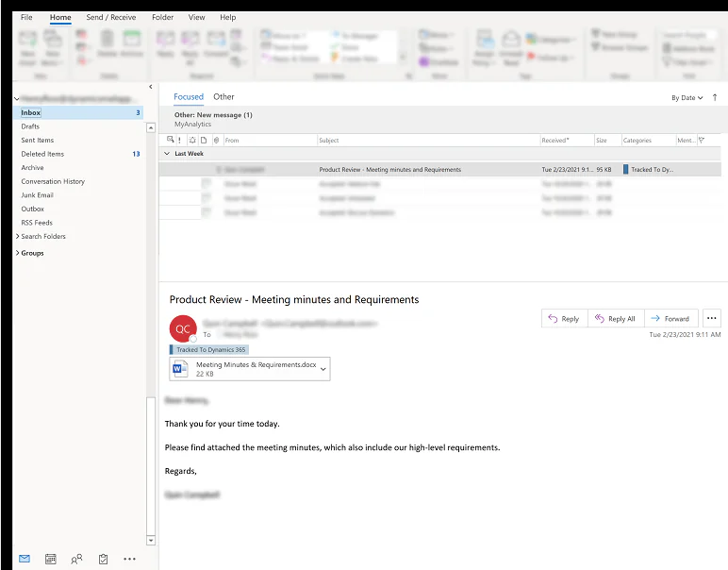
Task: Open the Calendar icon in bottom navigation
Action: (51, 559)
